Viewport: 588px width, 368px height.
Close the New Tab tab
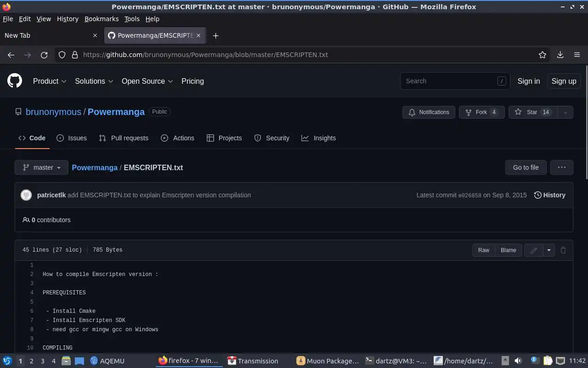coord(95,35)
